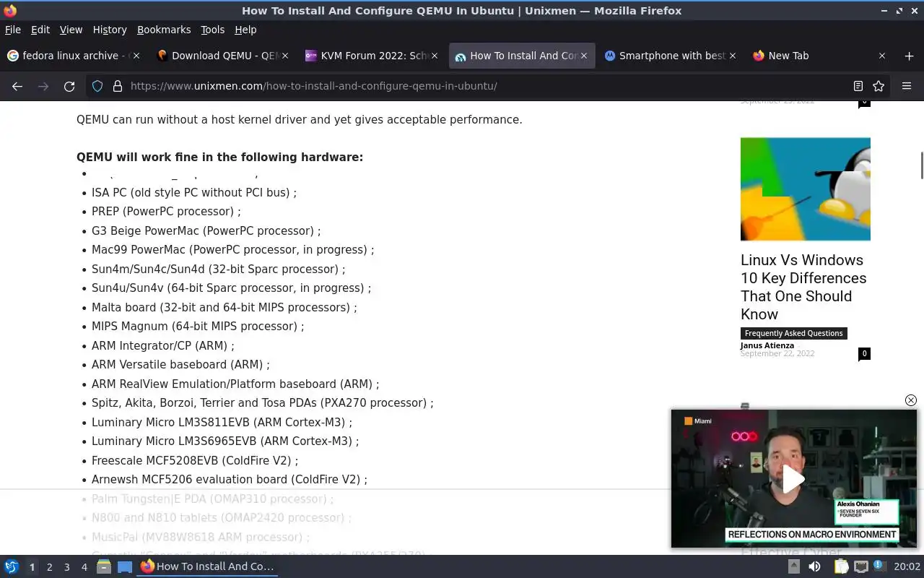Screen dimensions: 924x578
Task: Switch to workspace 1
Action: 32,567
